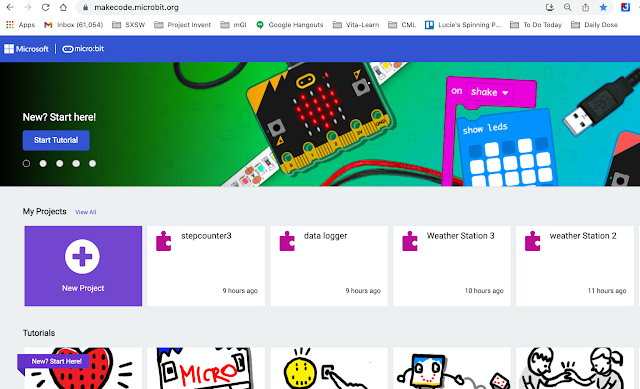Open the yellow smiley buttons tutorial
The height and width of the screenshot is (389, 640).
point(329,368)
